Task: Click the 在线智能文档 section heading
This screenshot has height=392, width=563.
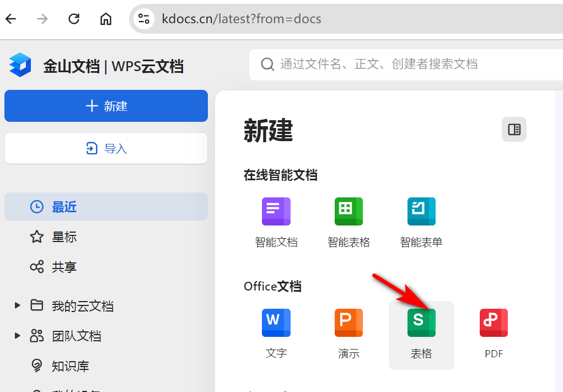Action: point(281,175)
